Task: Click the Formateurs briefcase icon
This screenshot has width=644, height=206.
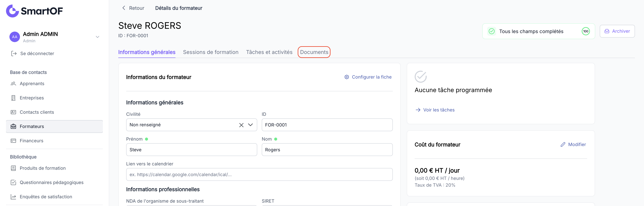Action: click(13, 126)
